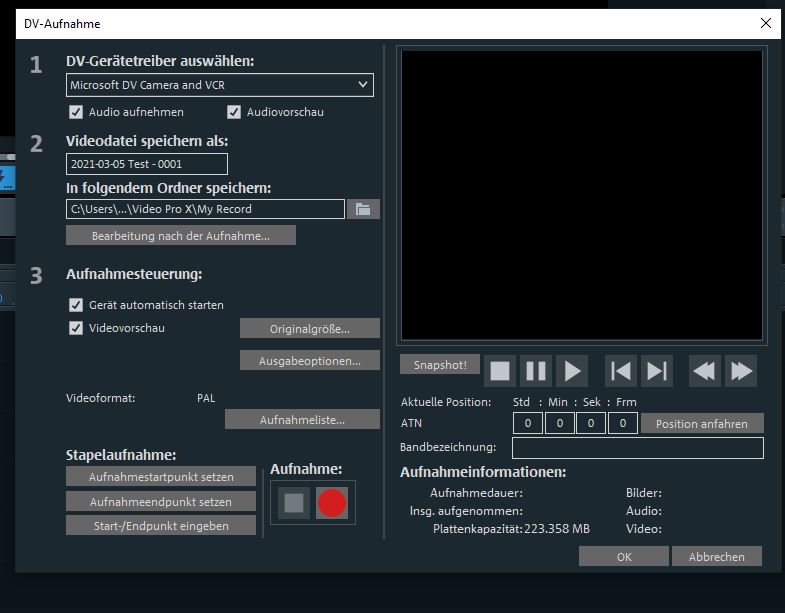Click the Sek position field
Viewport: 785px width, 613px height.
tap(591, 423)
